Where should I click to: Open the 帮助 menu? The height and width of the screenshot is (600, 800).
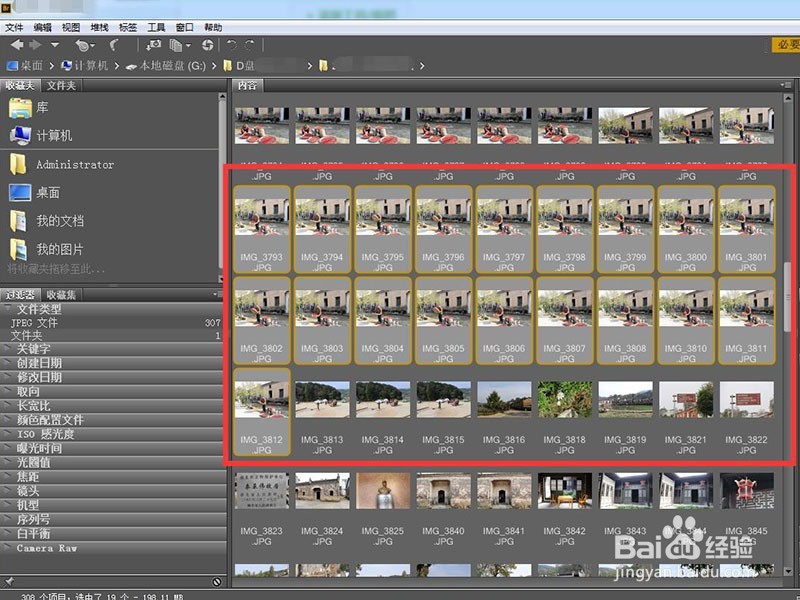click(x=213, y=27)
